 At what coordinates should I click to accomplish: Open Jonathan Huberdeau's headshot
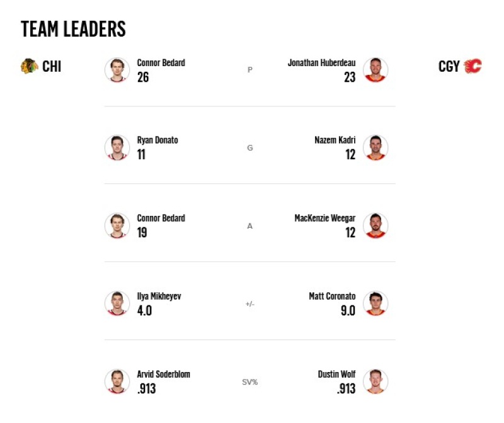pos(375,70)
